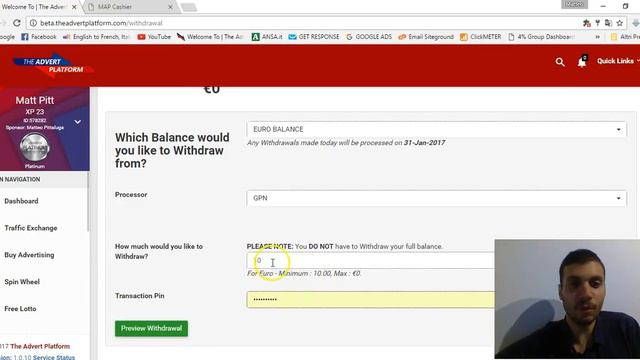Open the ANSA.it bookmark
Image resolution: width=640 pixels, height=360 pixels.
click(267, 37)
